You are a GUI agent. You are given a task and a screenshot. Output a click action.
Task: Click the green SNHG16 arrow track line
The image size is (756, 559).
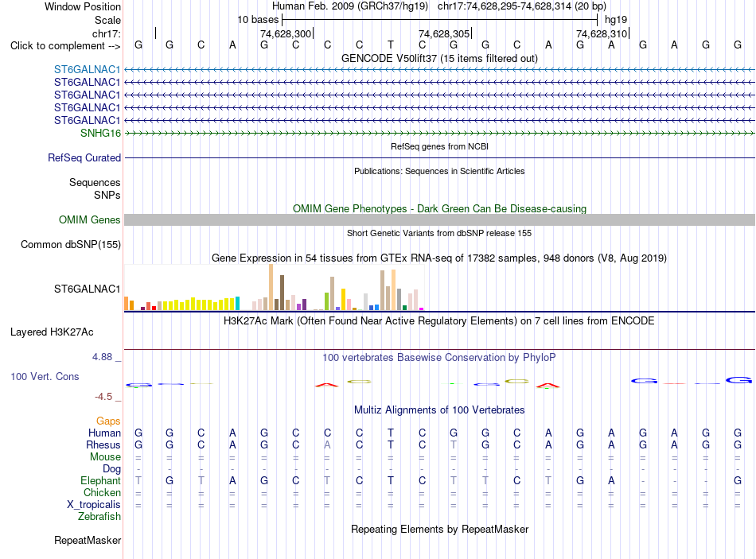click(439, 133)
